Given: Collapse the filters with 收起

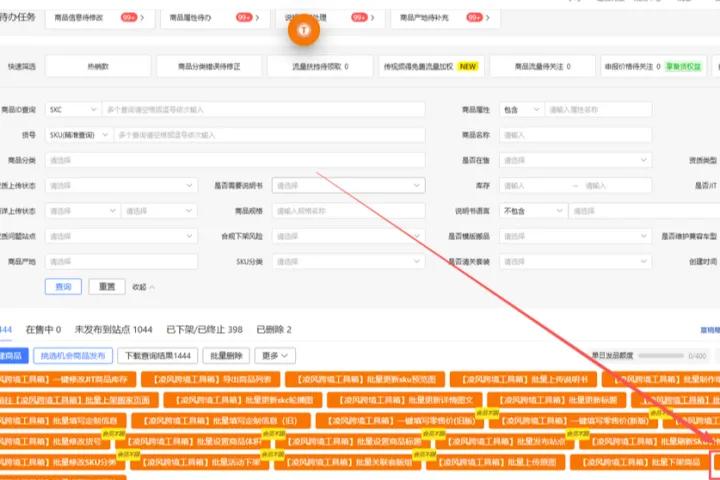Looking at the screenshot, I should pyautogui.click(x=143, y=287).
